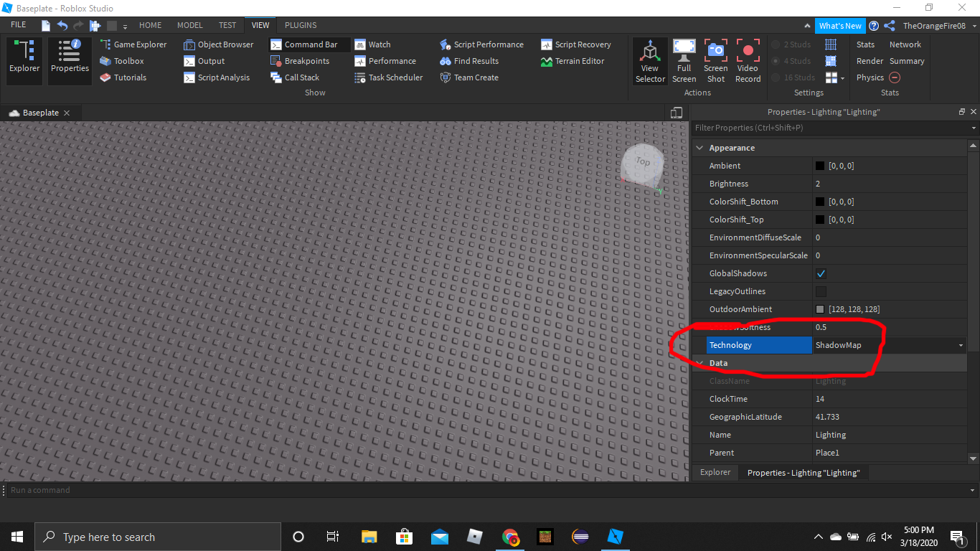The image size is (980, 551).
Task: Collapse the Data section
Action: pos(700,363)
